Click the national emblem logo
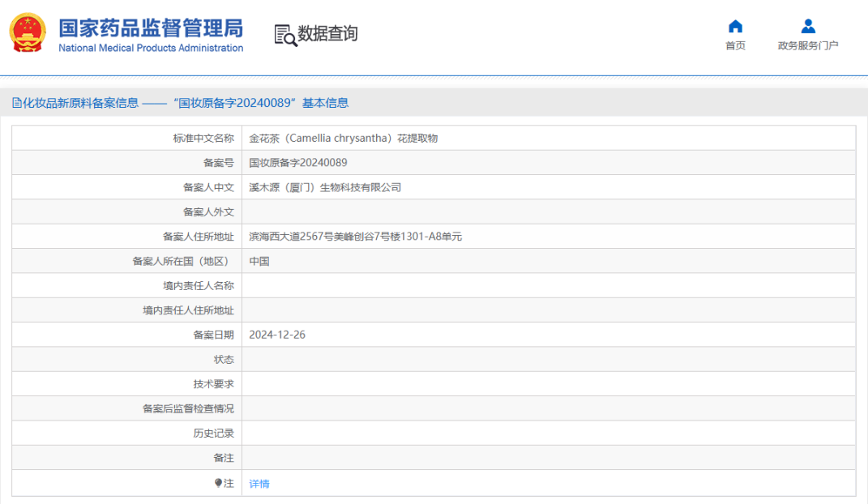Viewport: 868px width, 504px height. (x=28, y=32)
